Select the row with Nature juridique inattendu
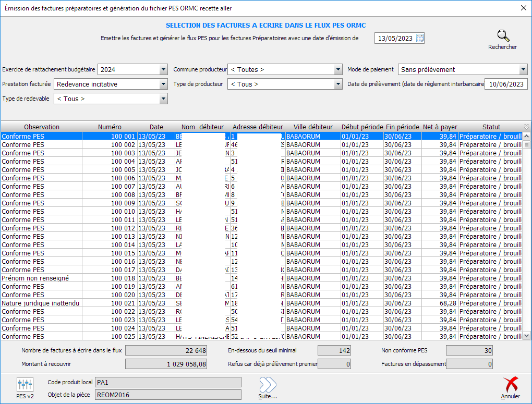Image resolution: width=532 pixels, height=404 pixels. pyautogui.click(x=42, y=303)
